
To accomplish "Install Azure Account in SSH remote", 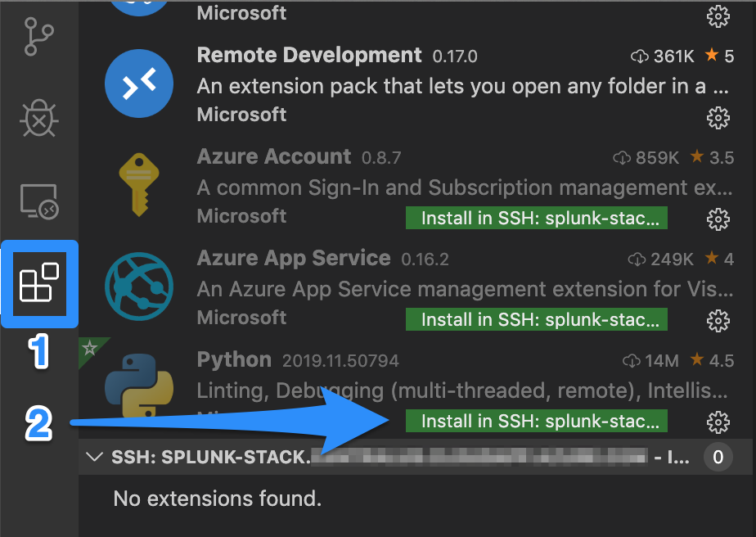I will 537,219.
